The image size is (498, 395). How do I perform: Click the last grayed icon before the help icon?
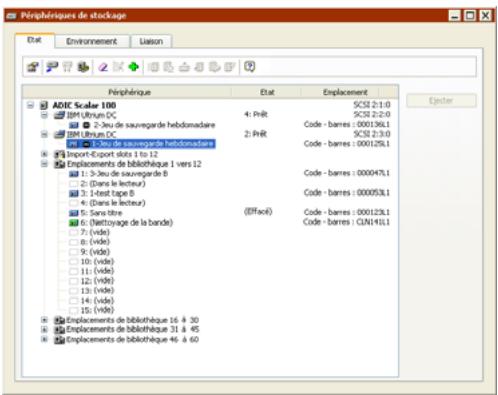click(x=230, y=67)
